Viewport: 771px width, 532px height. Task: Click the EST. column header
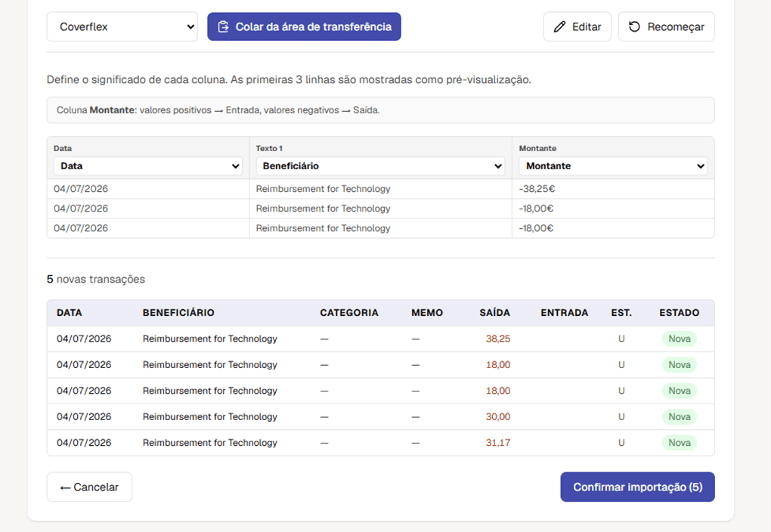pos(621,313)
